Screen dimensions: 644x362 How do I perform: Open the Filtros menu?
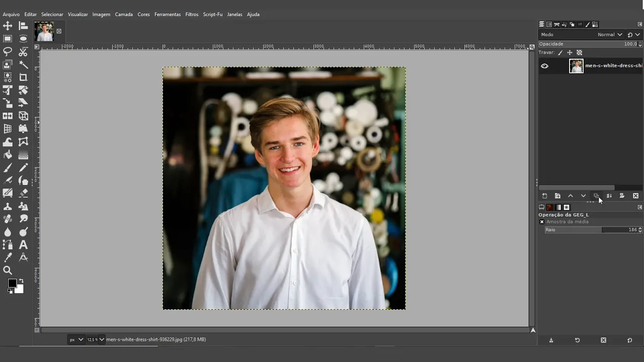click(192, 15)
